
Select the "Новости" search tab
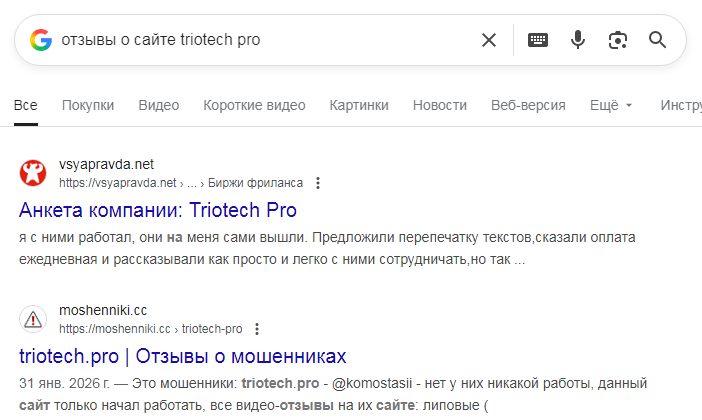439,105
